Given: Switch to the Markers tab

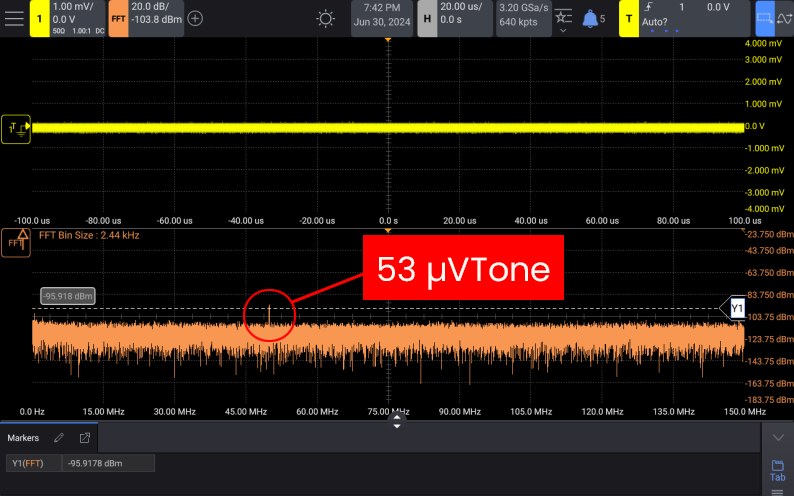Looking at the screenshot, I should tap(25, 438).
